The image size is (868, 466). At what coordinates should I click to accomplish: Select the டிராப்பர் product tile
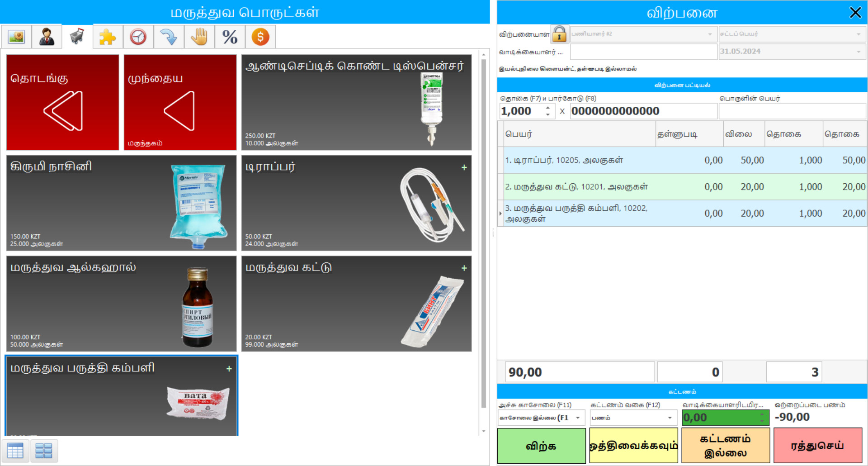click(356, 203)
